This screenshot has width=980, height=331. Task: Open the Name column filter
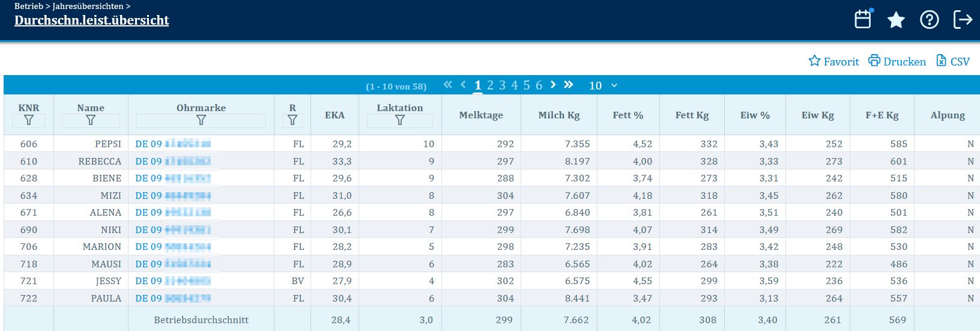point(91,121)
